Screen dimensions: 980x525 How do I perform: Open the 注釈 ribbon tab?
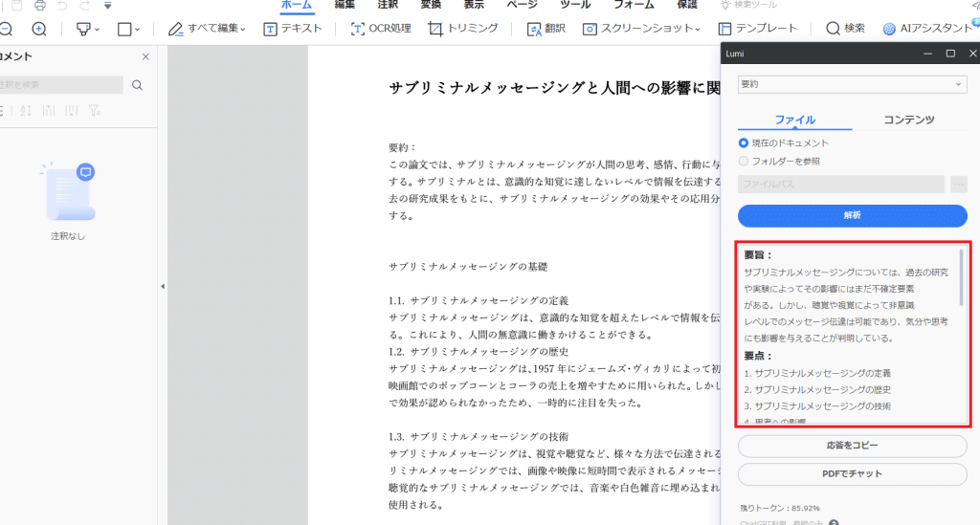click(388, 5)
